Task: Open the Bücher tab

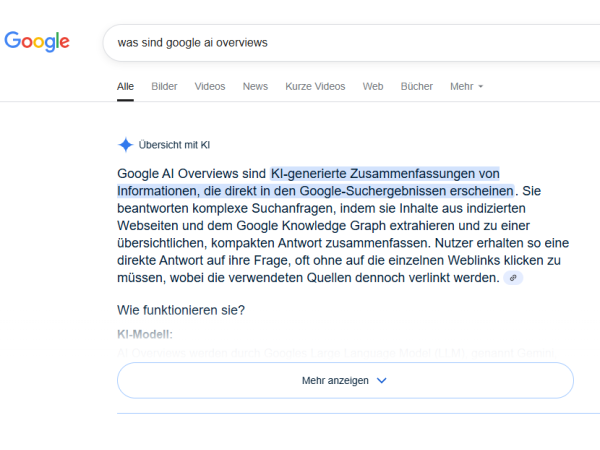Action: [416, 86]
